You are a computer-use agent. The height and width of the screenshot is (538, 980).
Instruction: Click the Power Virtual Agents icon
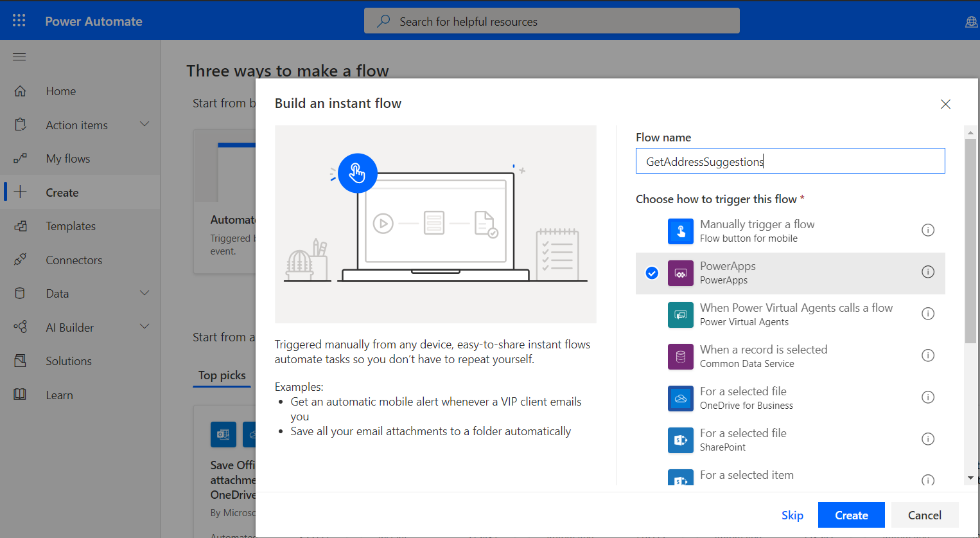(x=680, y=314)
